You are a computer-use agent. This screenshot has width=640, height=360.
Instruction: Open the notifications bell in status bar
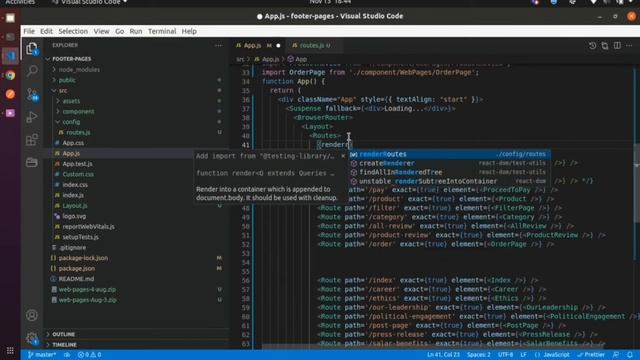tap(630, 355)
